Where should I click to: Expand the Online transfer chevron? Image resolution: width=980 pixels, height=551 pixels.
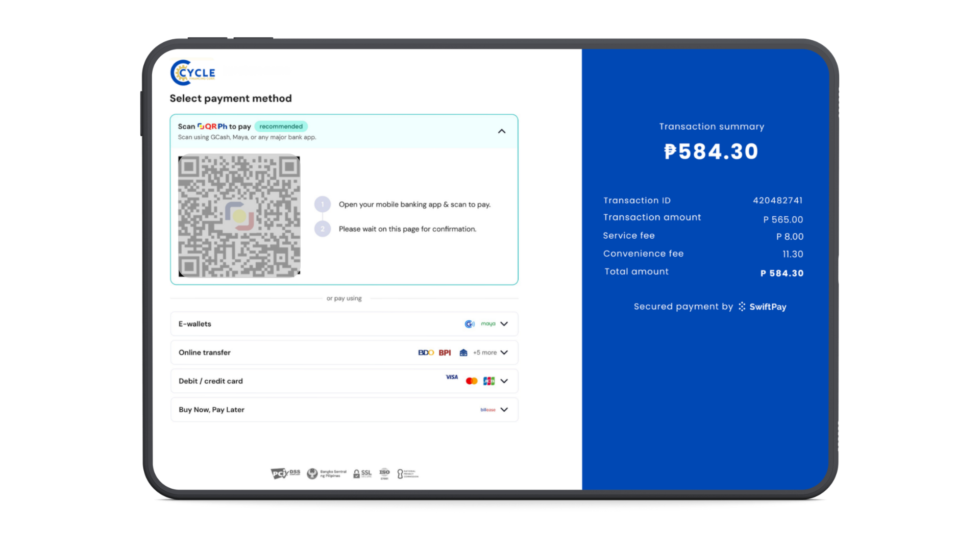tap(504, 353)
